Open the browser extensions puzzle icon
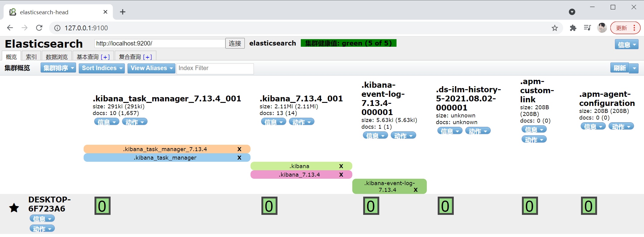 click(573, 28)
